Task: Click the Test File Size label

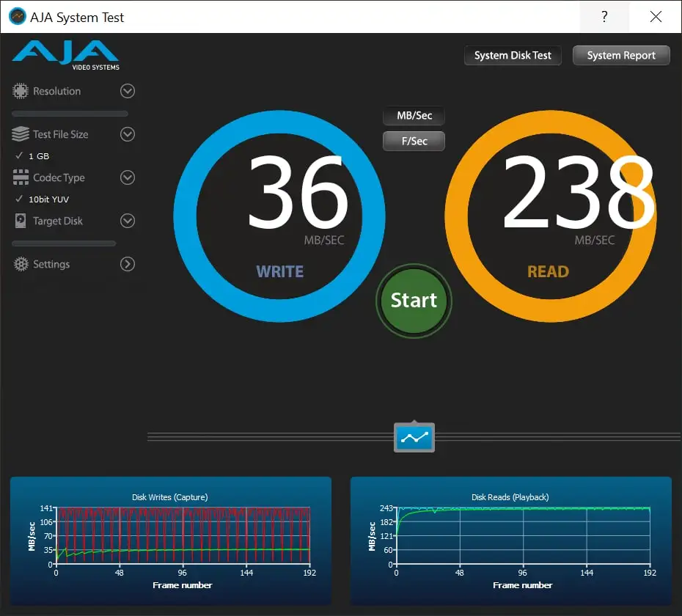Action: point(60,134)
